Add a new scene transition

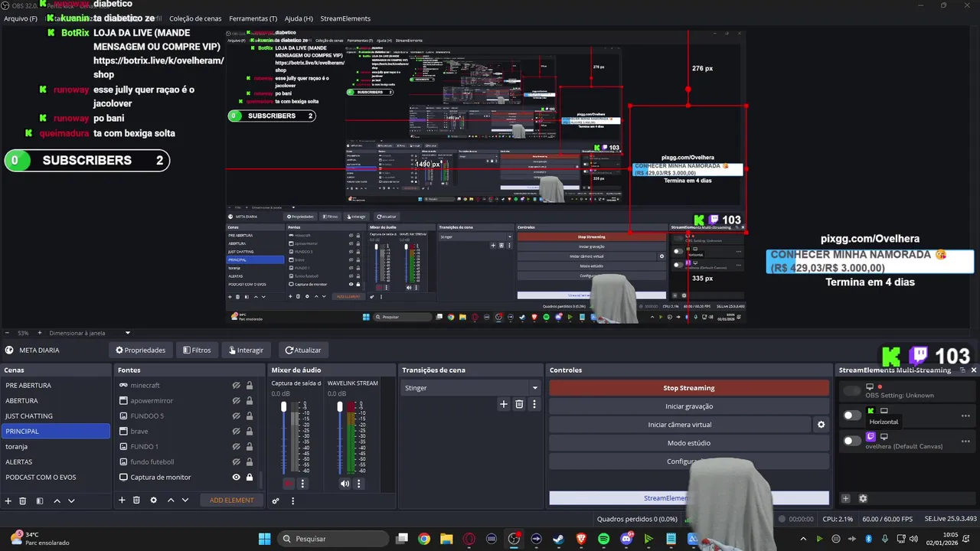pyautogui.click(x=503, y=404)
